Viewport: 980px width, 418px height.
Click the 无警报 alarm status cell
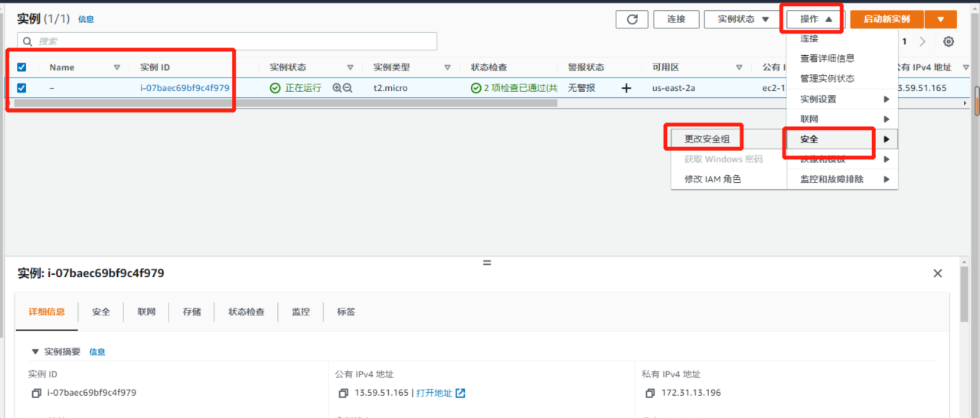click(x=583, y=88)
